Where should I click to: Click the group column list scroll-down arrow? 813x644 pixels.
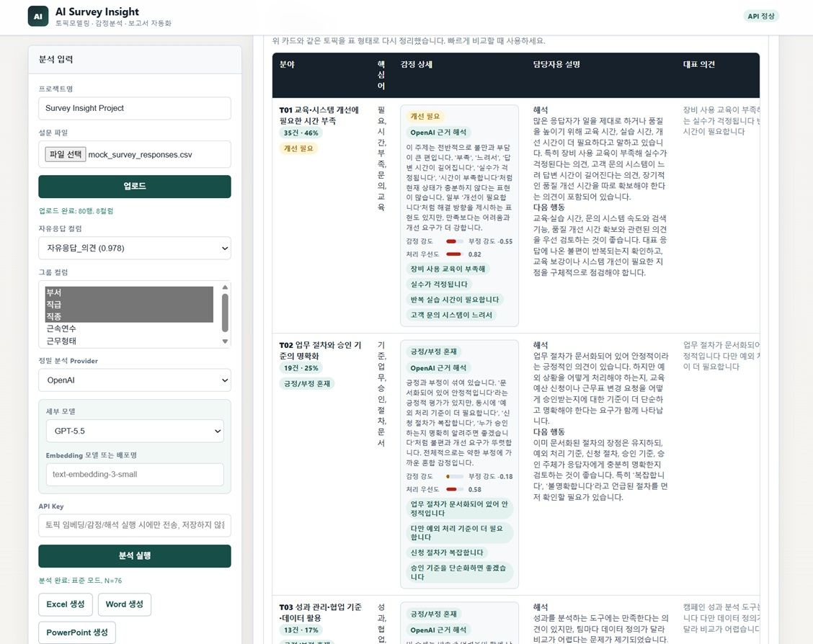[x=224, y=341]
